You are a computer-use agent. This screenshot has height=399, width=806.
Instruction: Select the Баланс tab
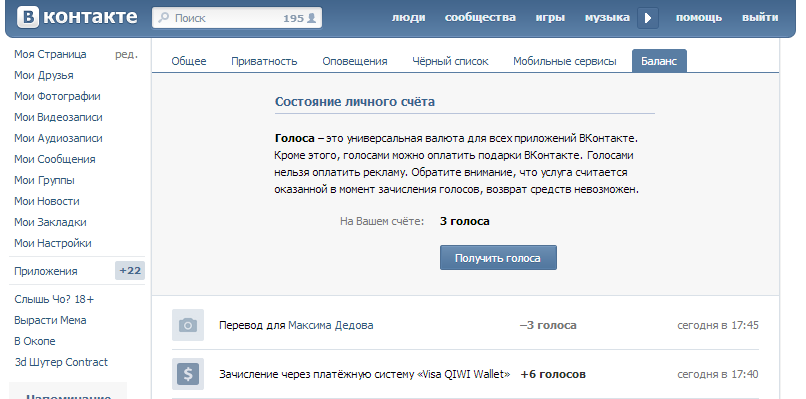[659, 61]
